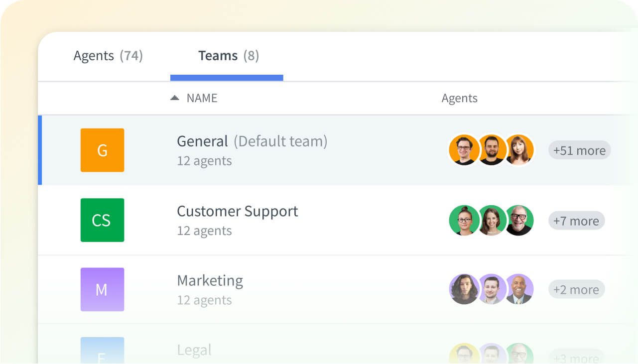The height and width of the screenshot is (364, 638).
Task: Click the female agent avatar in General row
Action: 519,149
